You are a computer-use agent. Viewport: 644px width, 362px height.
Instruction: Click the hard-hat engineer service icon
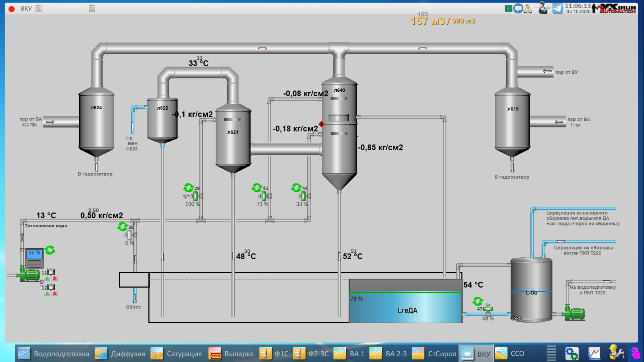click(x=616, y=353)
